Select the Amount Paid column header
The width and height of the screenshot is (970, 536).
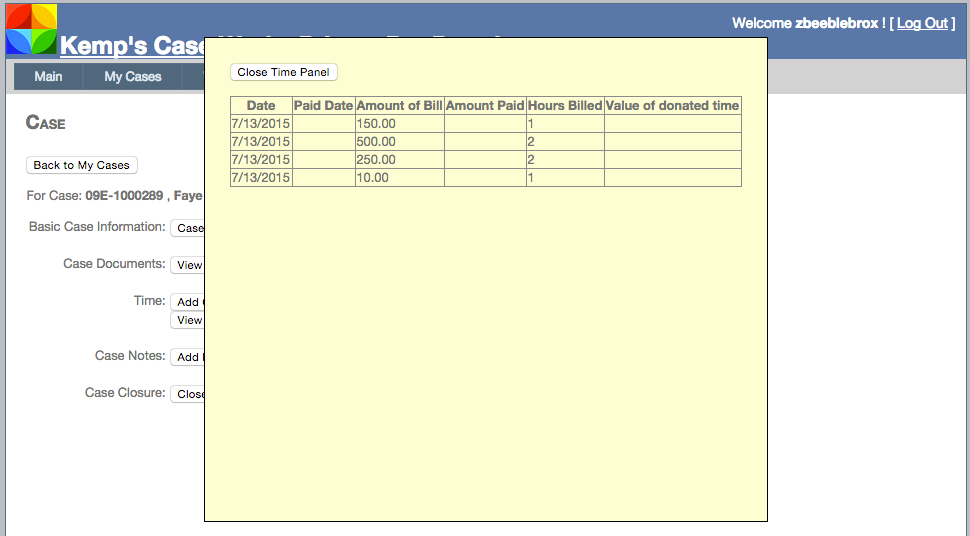[485, 106]
